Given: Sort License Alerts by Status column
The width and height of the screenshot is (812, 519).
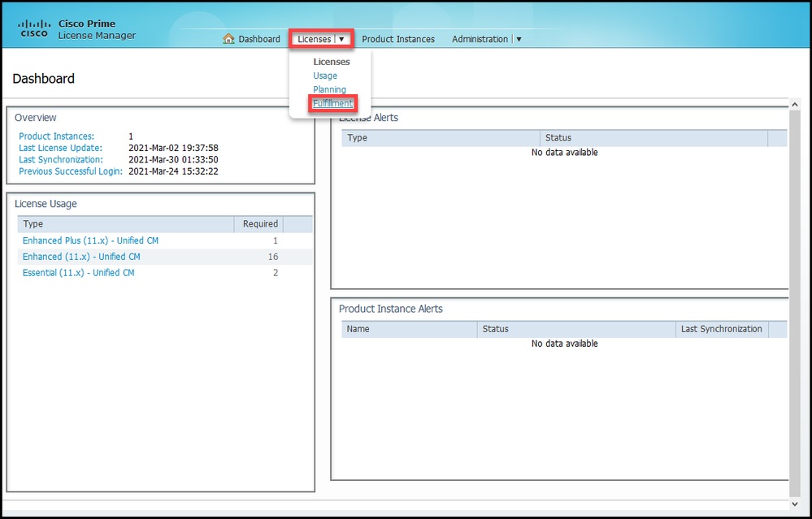Looking at the screenshot, I should [654, 137].
